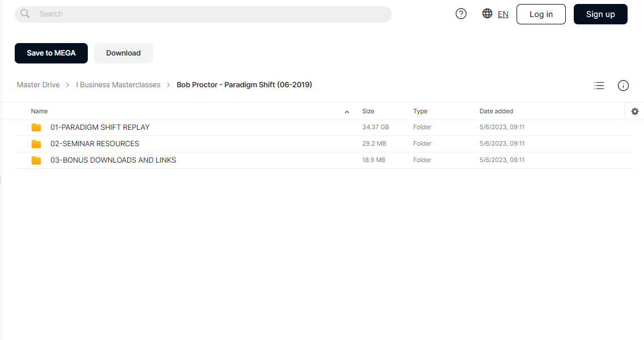Click Folder type of 02-SEMINAR RESOURCES
This screenshot has width=644, height=340.
pyautogui.click(x=422, y=144)
